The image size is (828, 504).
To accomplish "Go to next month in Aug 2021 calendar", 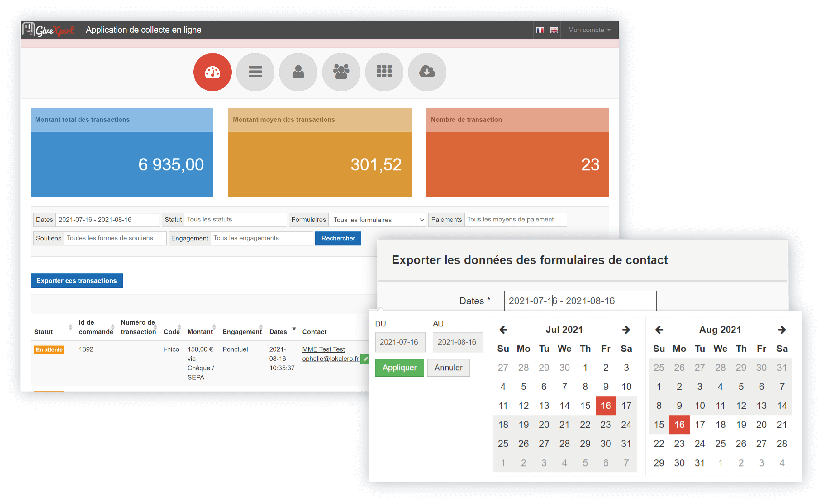I will pyautogui.click(x=782, y=330).
